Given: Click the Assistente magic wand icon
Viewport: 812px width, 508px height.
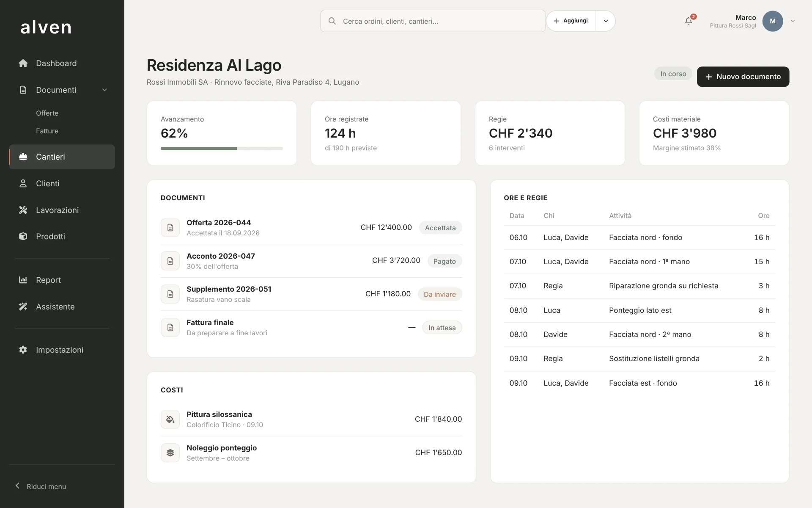Looking at the screenshot, I should 23,306.
